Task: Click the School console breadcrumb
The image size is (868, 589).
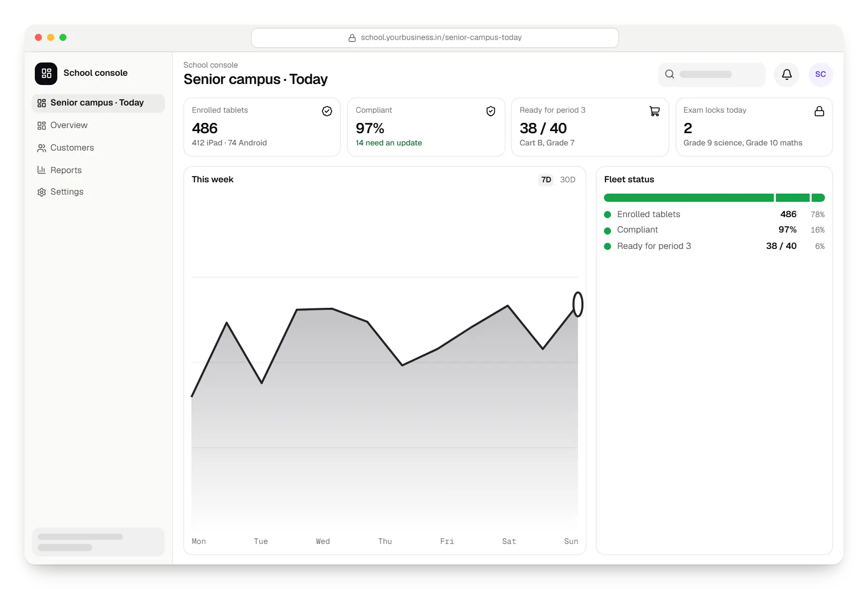Action: [210, 65]
